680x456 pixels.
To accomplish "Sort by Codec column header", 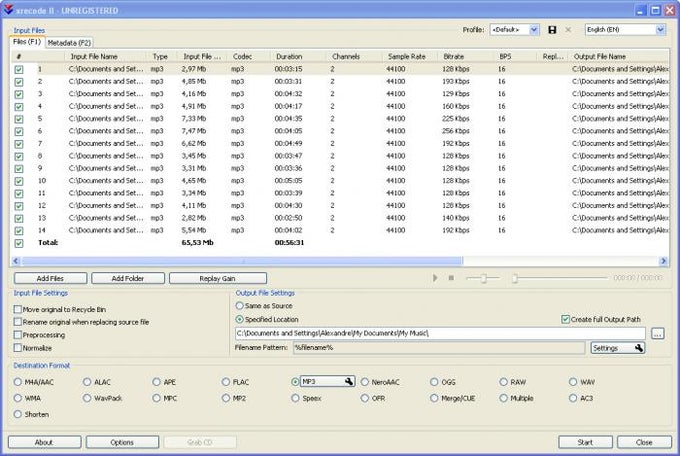I will 250,56.
